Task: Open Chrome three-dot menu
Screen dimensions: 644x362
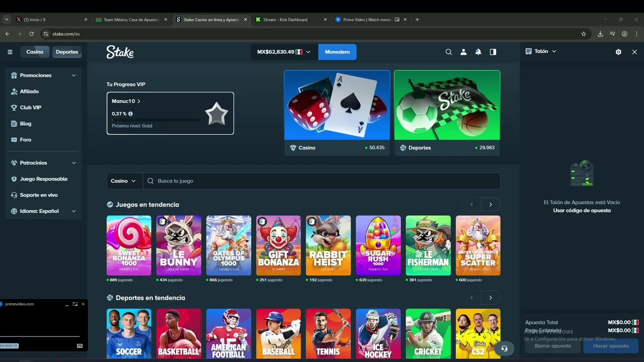Action: [636, 34]
